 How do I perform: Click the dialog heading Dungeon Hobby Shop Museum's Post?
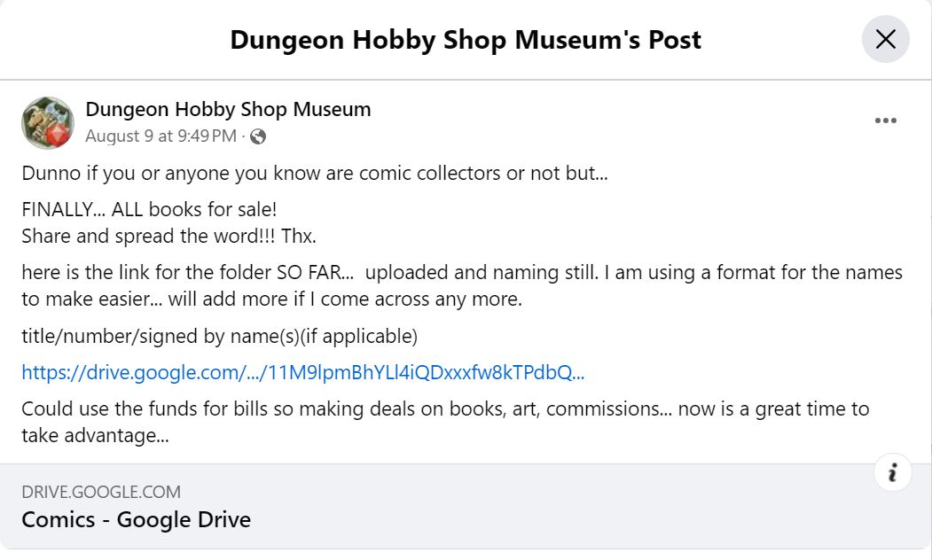coord(465,40)
